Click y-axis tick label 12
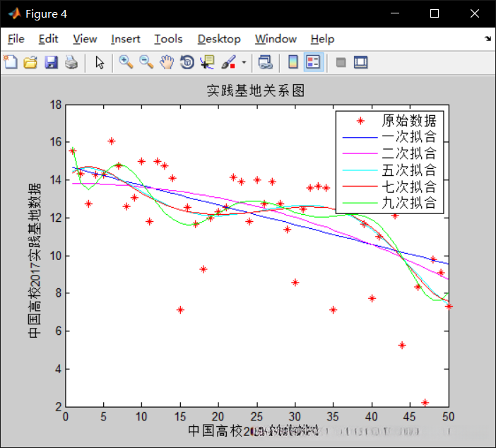Image resolution: width=496 pixels, height=448 pixels. 56,218
